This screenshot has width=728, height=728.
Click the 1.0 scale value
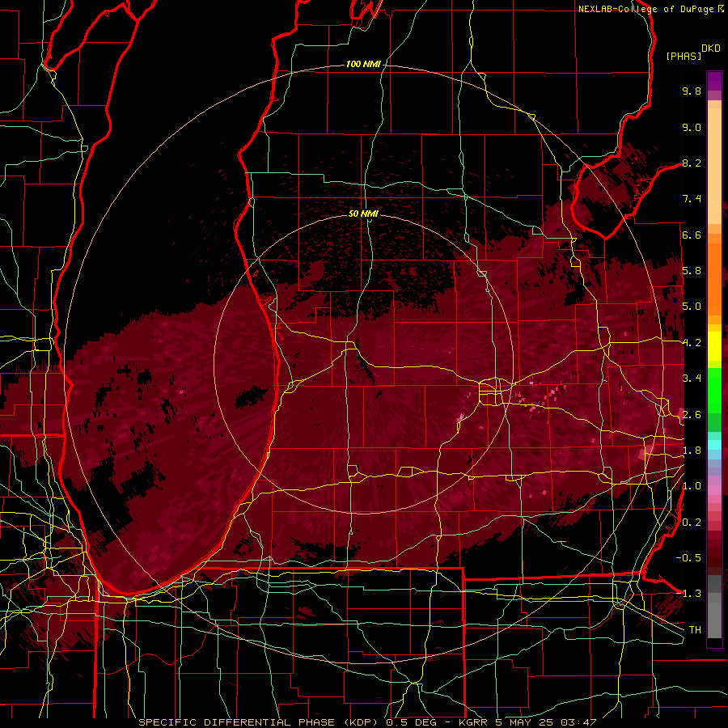tap(692, 486)
